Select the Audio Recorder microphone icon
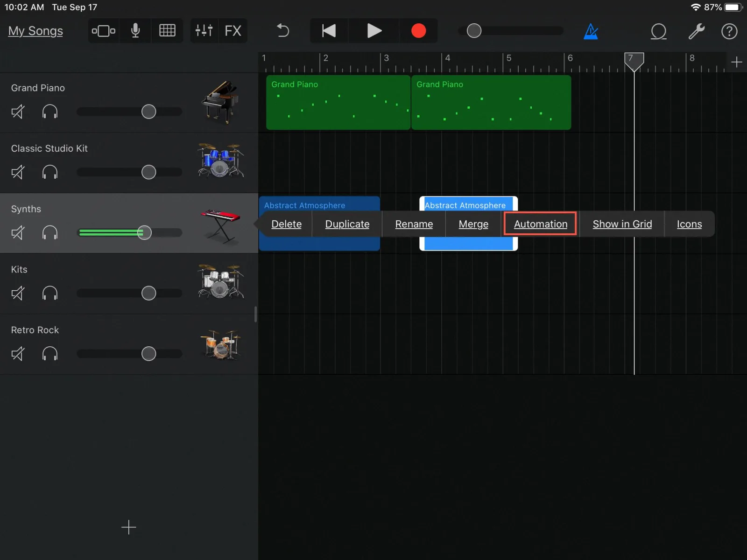The height and width of the screenshot is (560, 747). (x=135, y=31)
